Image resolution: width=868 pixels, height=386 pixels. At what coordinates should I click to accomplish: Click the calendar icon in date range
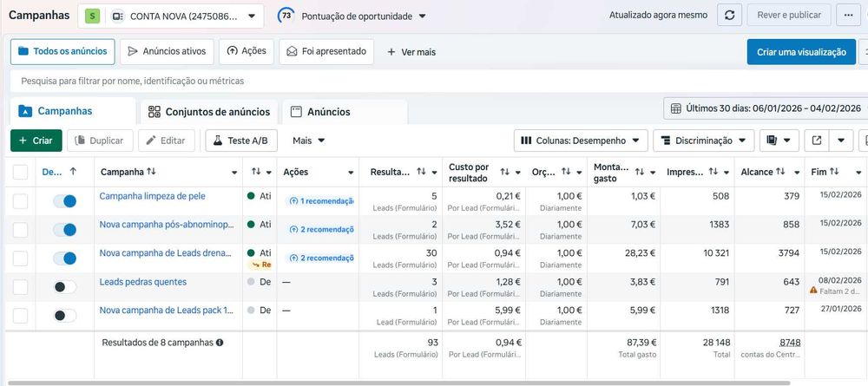coord(676,108)
